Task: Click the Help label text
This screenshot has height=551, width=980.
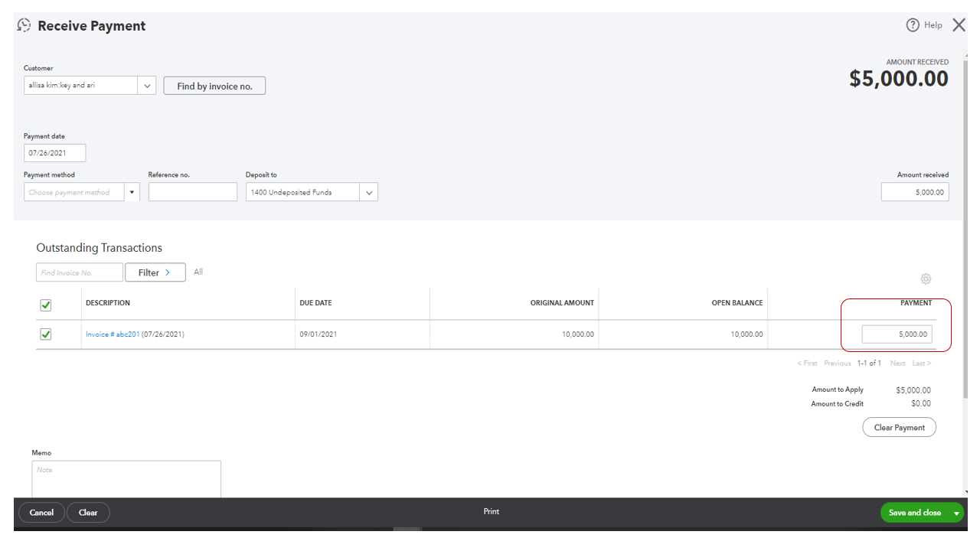Action: point(933,25)
